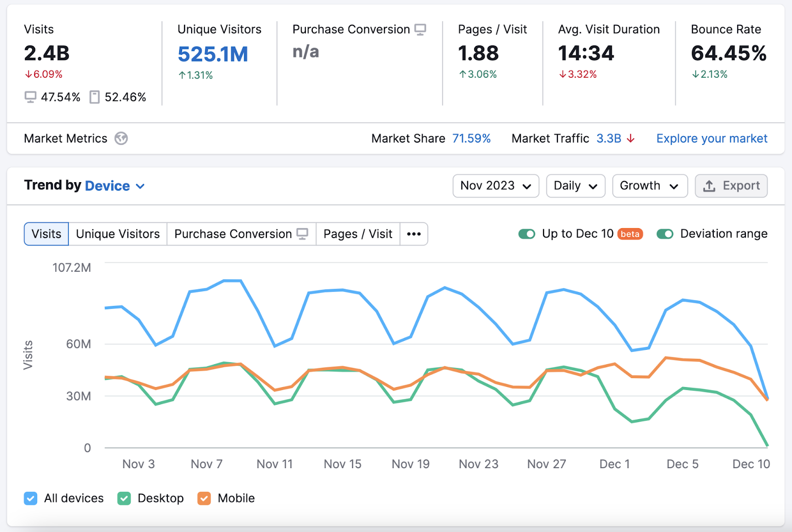
Task: Open the Daily granularity dropdown
Action: [x=575, y=186]
